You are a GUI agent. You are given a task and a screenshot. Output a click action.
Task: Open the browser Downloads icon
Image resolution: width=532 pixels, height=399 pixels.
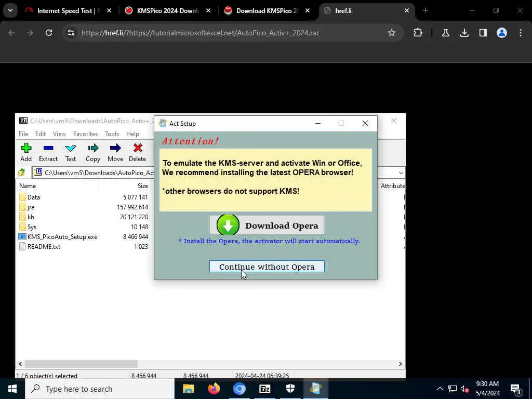coord(464,33)
